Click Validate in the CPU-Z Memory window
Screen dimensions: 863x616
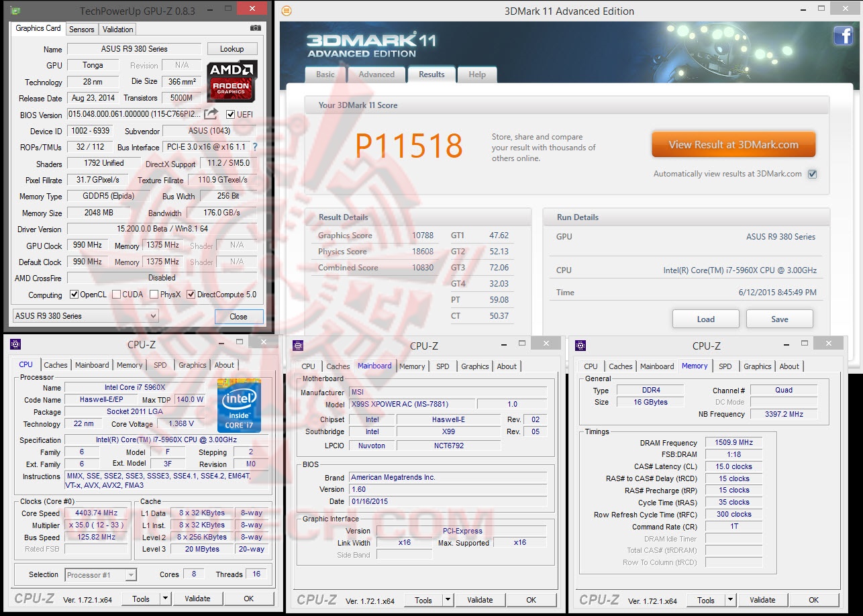tap(762, 600)
